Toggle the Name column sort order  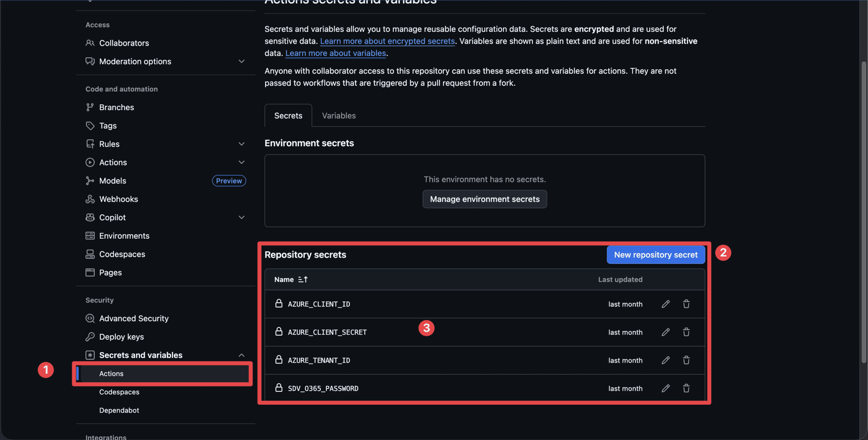[x=303, y=279]
